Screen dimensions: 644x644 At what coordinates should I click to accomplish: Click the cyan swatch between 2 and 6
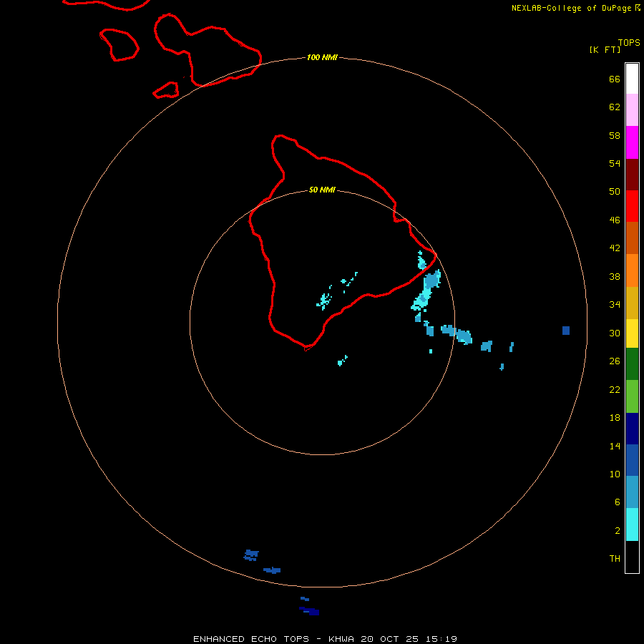pos(632,525)
